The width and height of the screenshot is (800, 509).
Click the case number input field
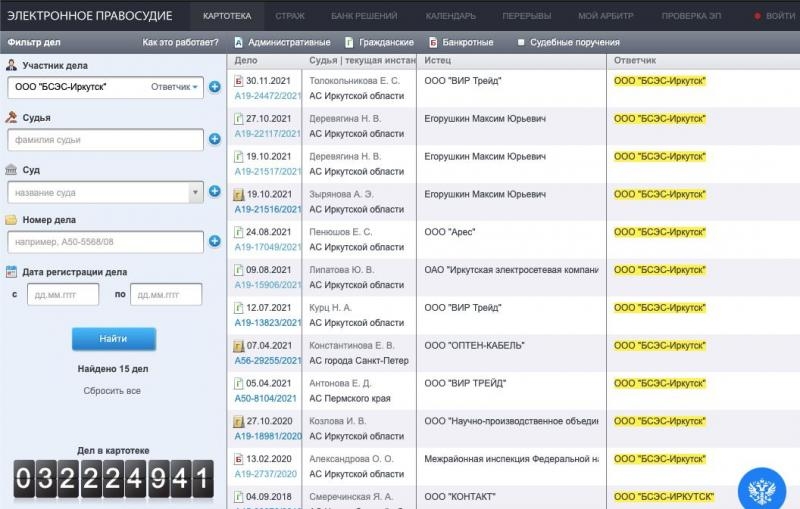click(x=106, y=242)
